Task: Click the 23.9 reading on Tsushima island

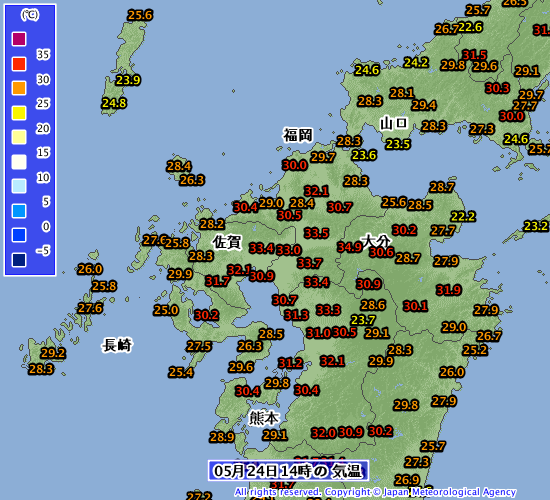Action: pos(128,80)
